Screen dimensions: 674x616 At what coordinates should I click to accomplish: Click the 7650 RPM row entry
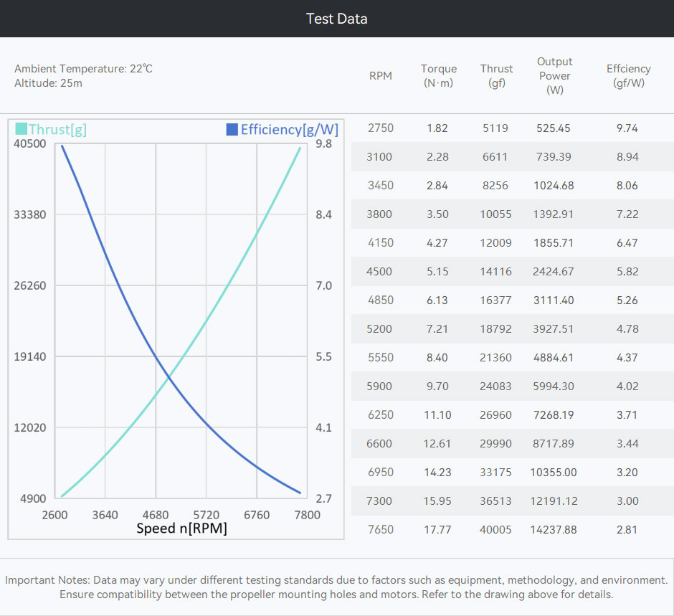381,530
